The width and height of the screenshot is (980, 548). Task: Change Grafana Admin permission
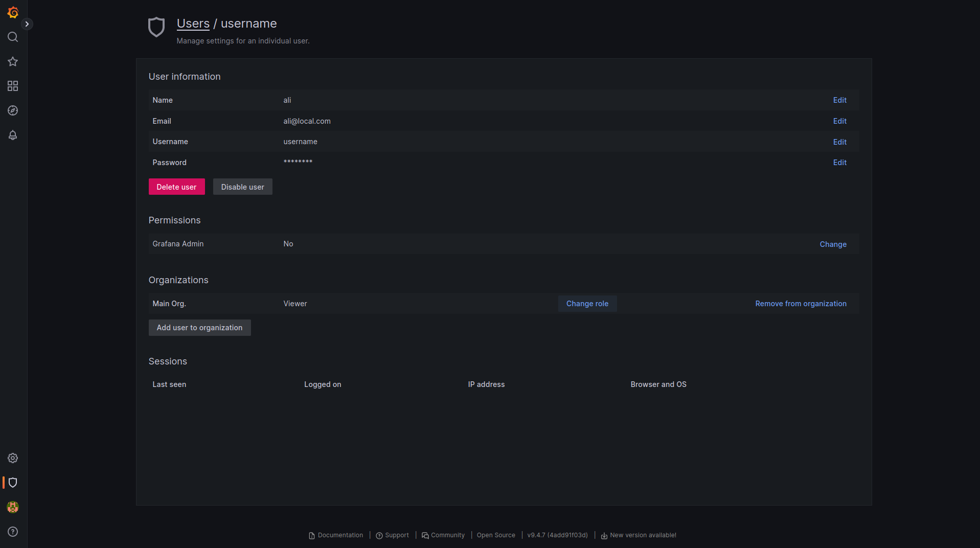click(833, 244)
